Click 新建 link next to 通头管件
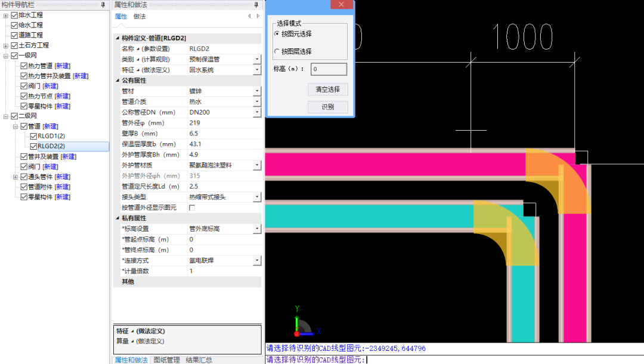The image size is (644, 364). (x=63, y=177)
